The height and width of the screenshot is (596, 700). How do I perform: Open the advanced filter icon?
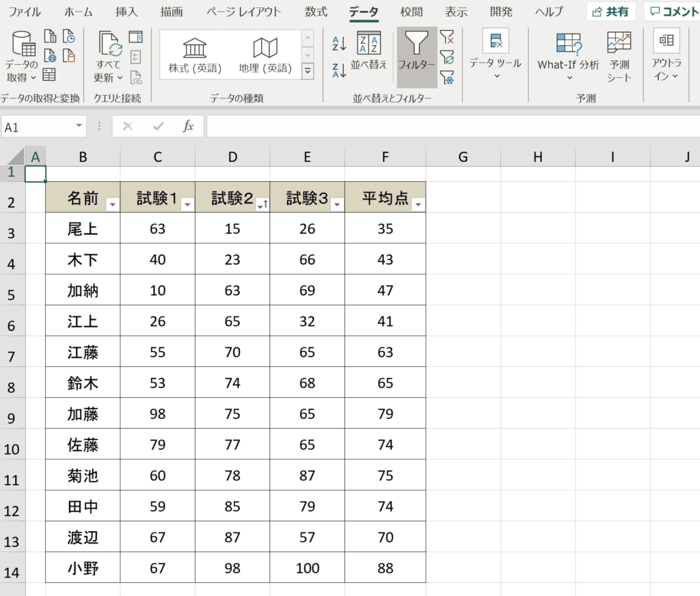coord(447,77)
